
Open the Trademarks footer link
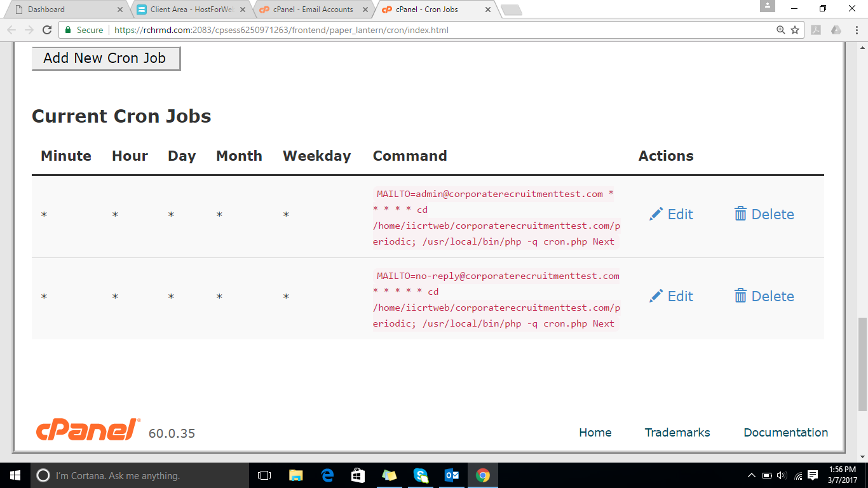click(677, 433)
